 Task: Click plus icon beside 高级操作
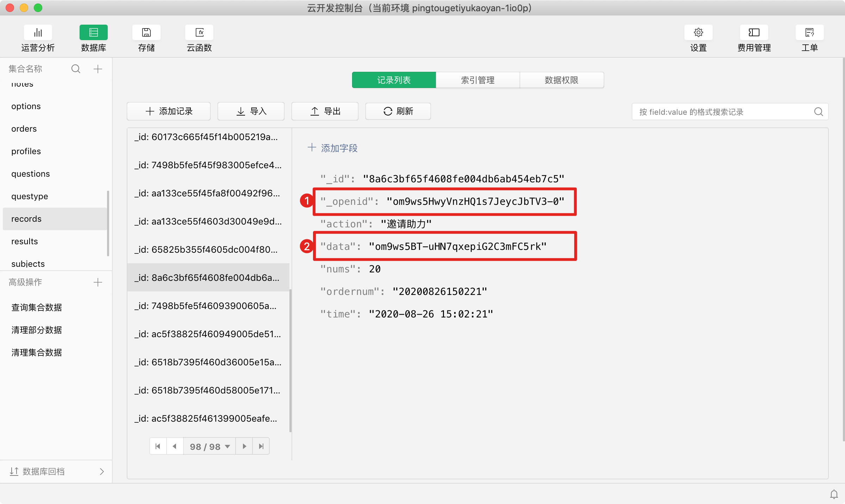pos(98,282)
